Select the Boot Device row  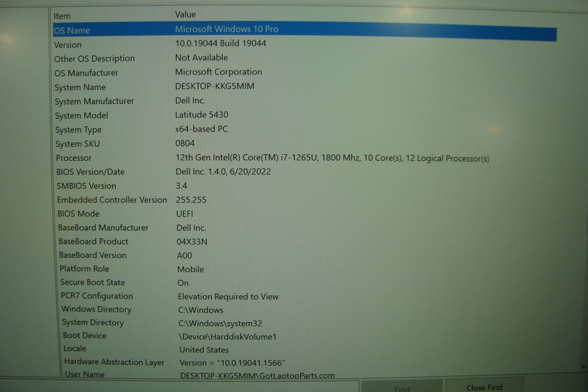tap(304, 336)
